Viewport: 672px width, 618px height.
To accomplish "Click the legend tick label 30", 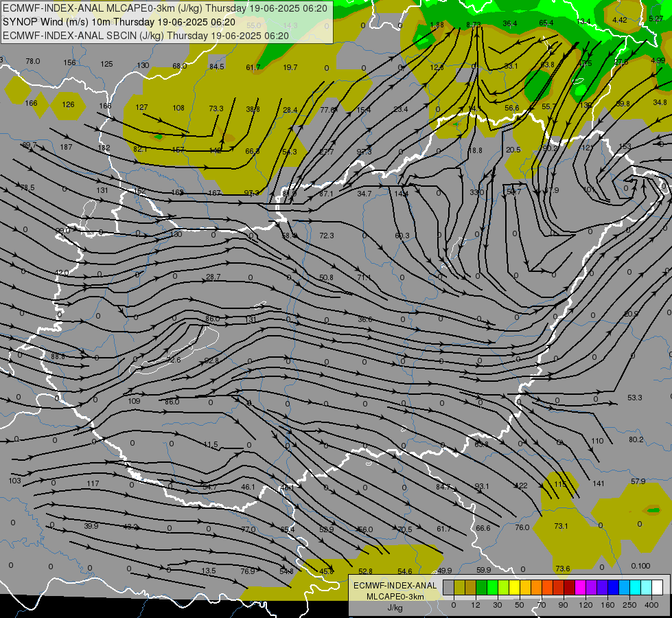I will click(497, 605).
